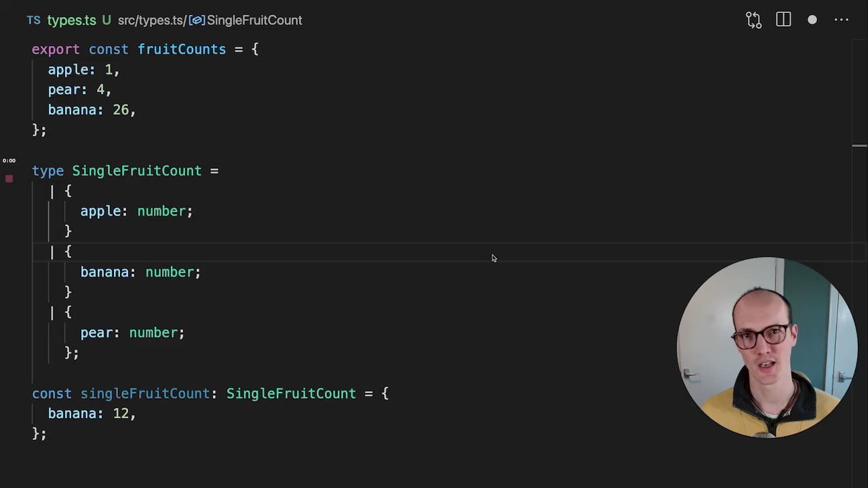Click the 0:00 timestamp marker in the gutter

tap(9, 160)
